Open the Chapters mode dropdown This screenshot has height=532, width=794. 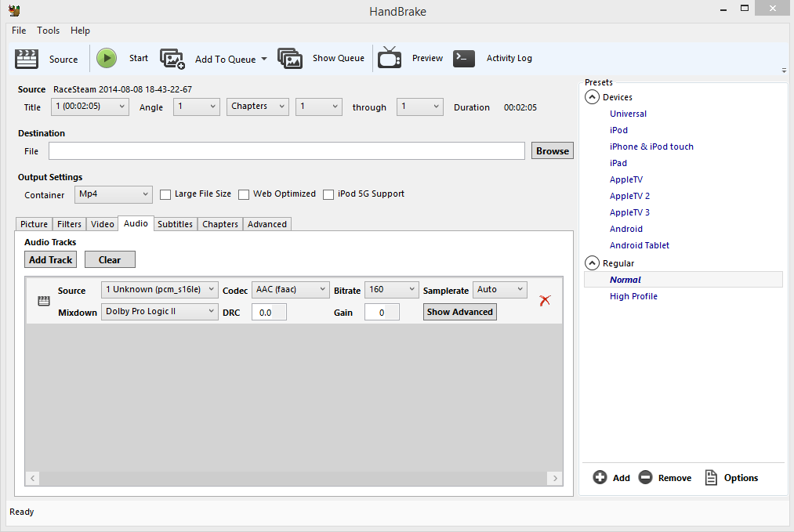point(258,107)
